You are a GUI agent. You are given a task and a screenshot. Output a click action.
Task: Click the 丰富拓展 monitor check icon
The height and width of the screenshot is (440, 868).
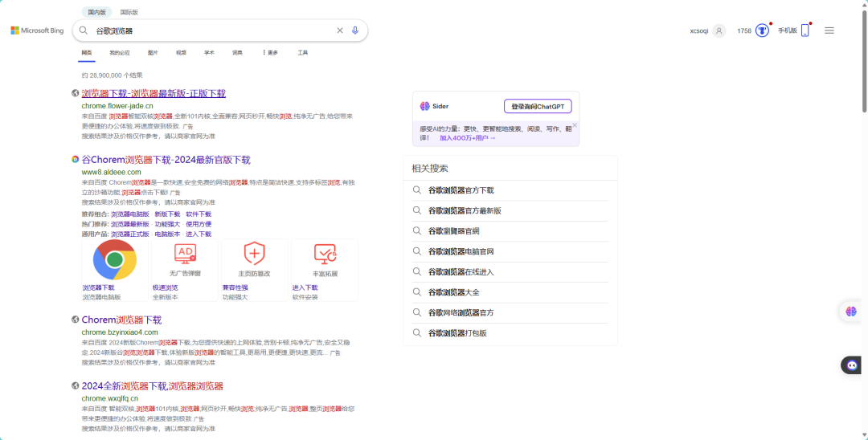pyautogui.click(x=325, y=254)
